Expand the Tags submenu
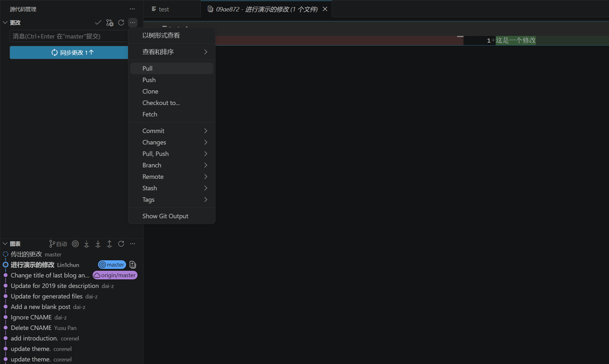The width and height of the screenshot is (609, 364). click(172, 199)
